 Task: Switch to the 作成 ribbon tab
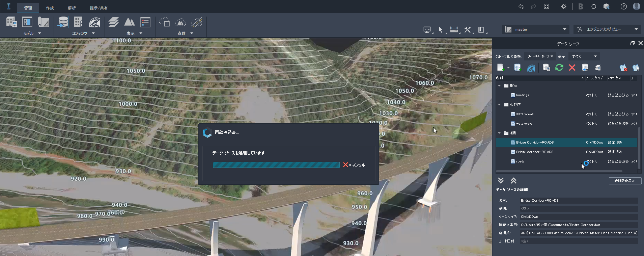pyautogui.click(x=50, y=8)
